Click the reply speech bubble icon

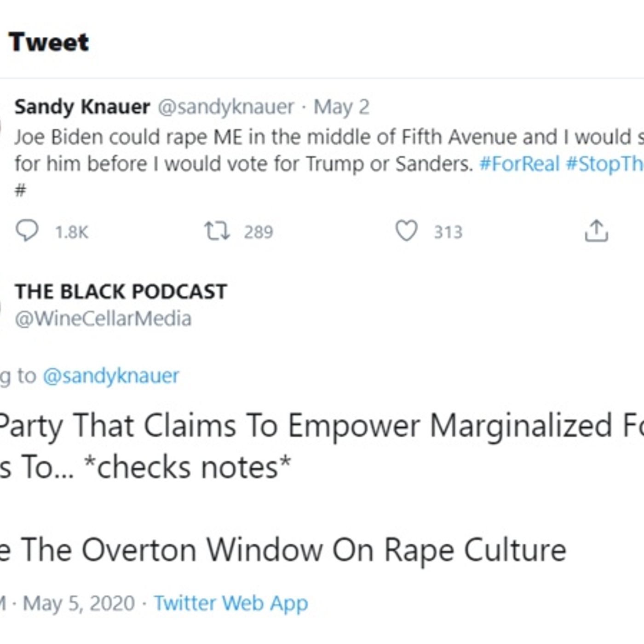pyautogui.click(x=27, y=231)
